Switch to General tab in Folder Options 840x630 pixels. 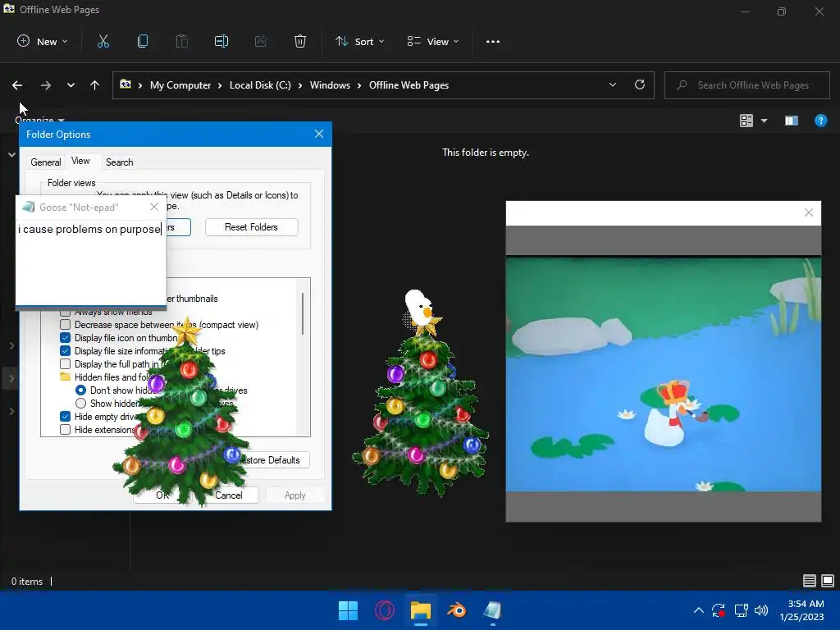(x=46, y=162)
